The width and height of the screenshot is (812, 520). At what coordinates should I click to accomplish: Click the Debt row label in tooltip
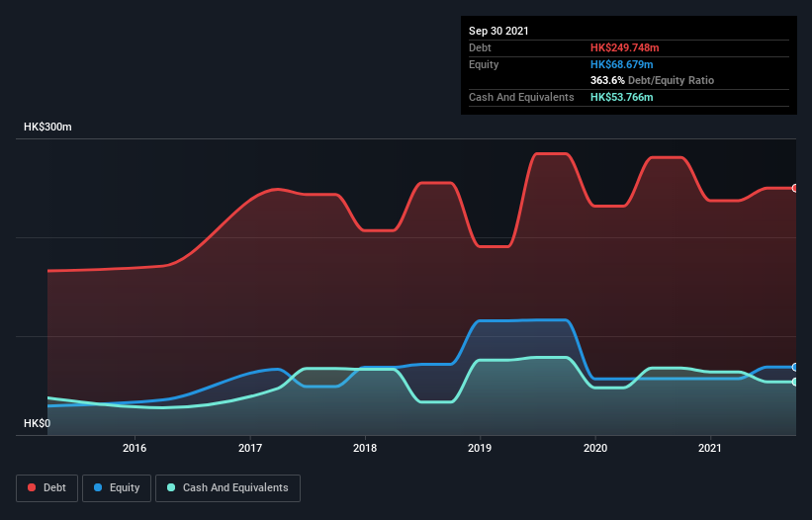[480, 47]
